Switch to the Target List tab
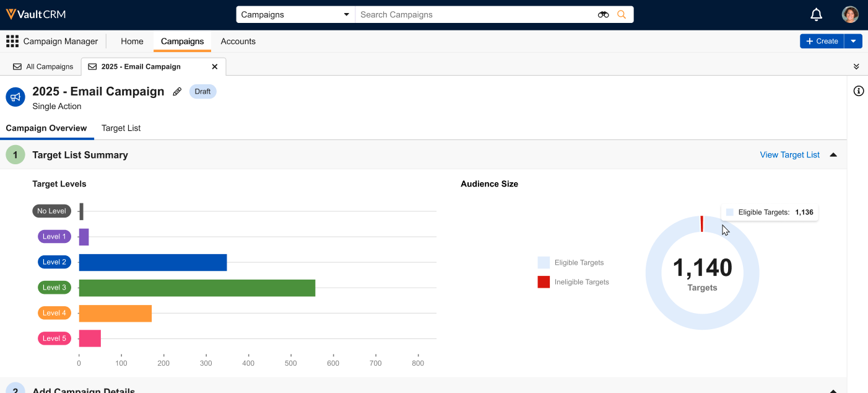 point(121,128)
